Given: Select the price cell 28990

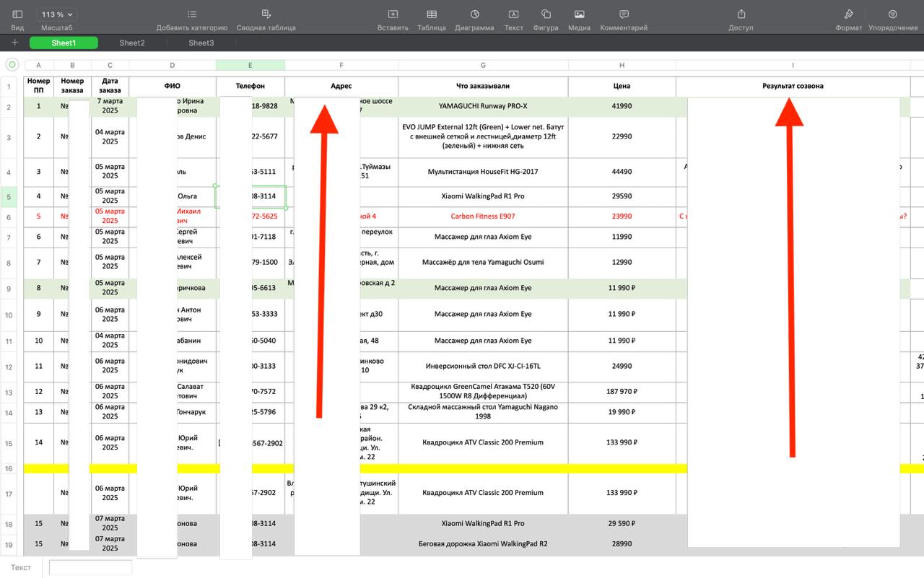Looking at the screenshot, I should (622, 544).
